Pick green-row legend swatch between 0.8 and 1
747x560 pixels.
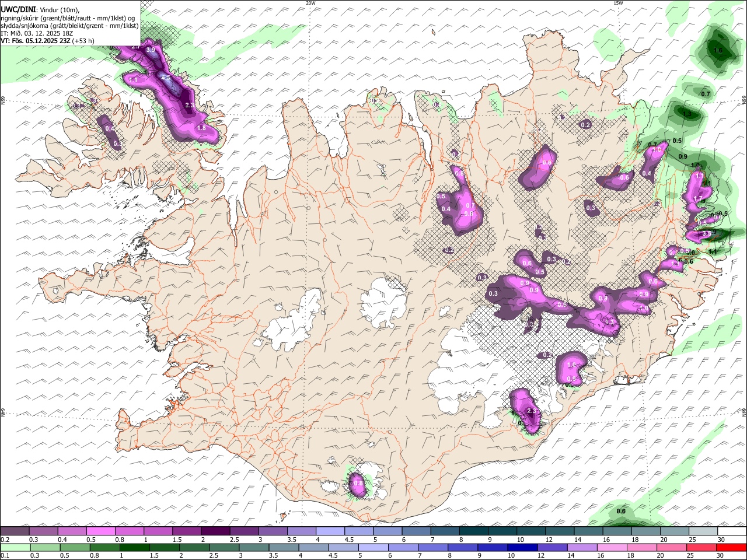tap(104, 547)
